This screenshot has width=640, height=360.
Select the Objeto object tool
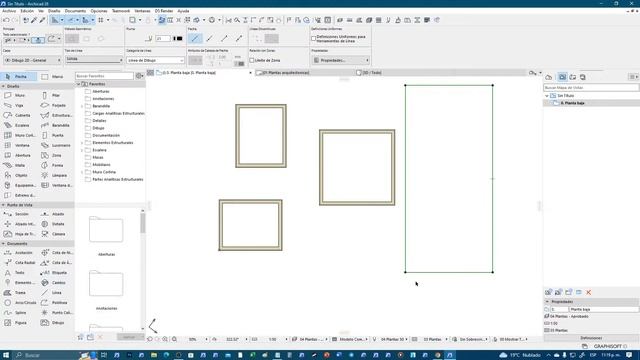coord(17,175)
